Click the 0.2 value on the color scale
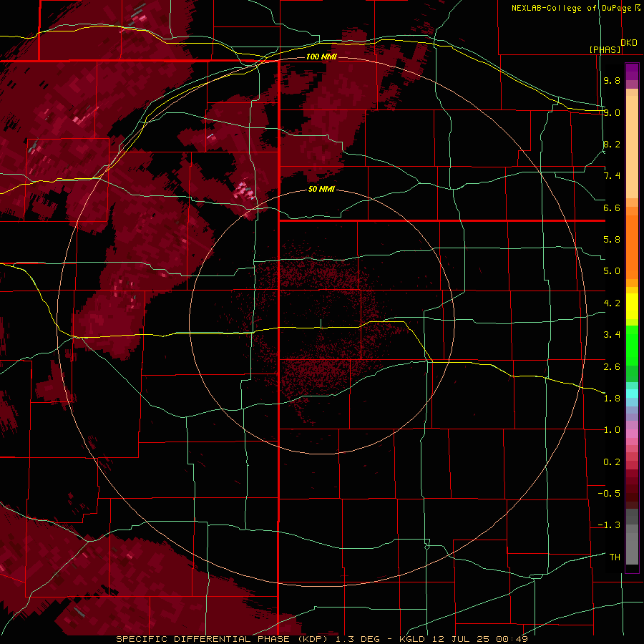The image size is (644, 644). pyautogui.click(x=612, y=462)
